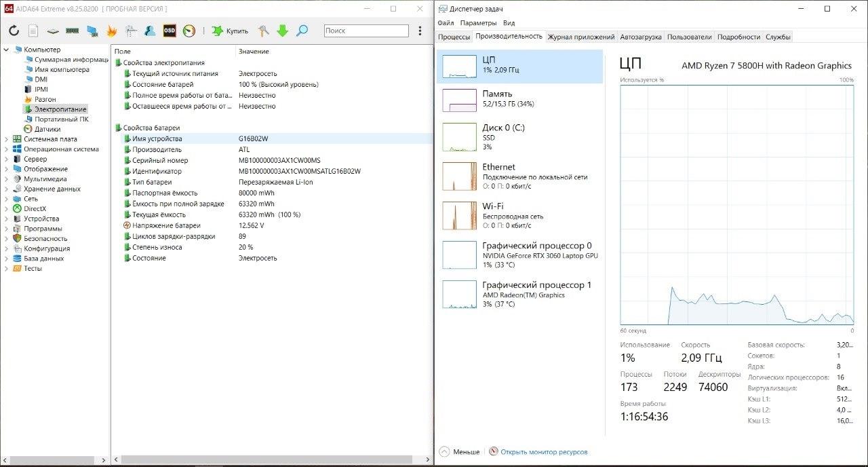The width and height of the screenshot is (868, 467).
Task: Launch the flame System Stability Test icon
Action: (x=112, y=31)
